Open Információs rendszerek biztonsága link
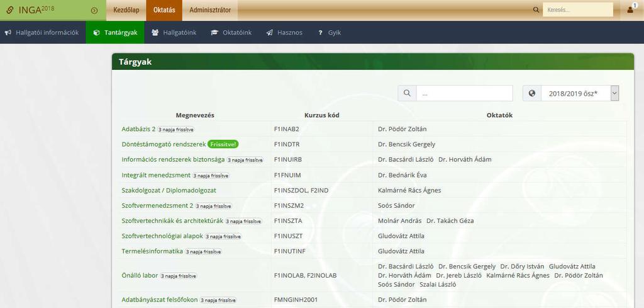Viewport: 644px width, 308px height. point(173,159)
